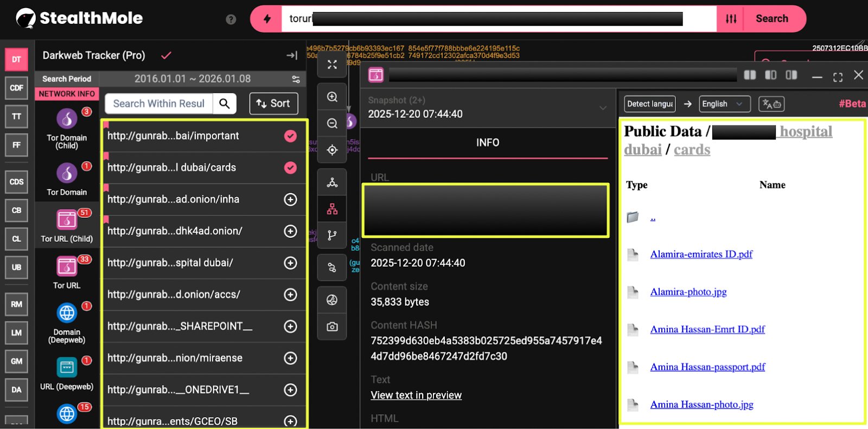Screen dimensions: 868x429
Task: Select the INFO tab
Action: 487,143
